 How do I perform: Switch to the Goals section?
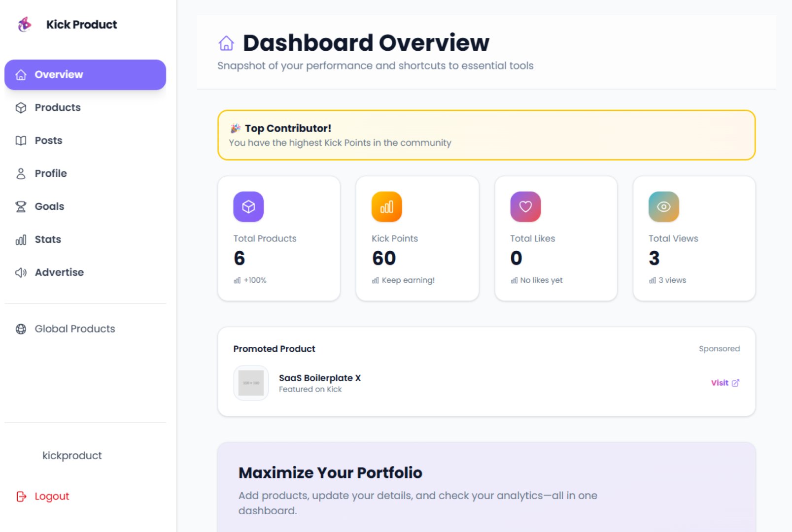49,206
